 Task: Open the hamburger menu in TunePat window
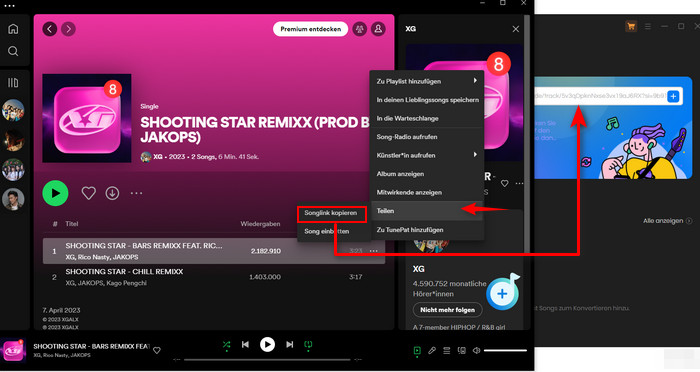[x=648, y=26]
